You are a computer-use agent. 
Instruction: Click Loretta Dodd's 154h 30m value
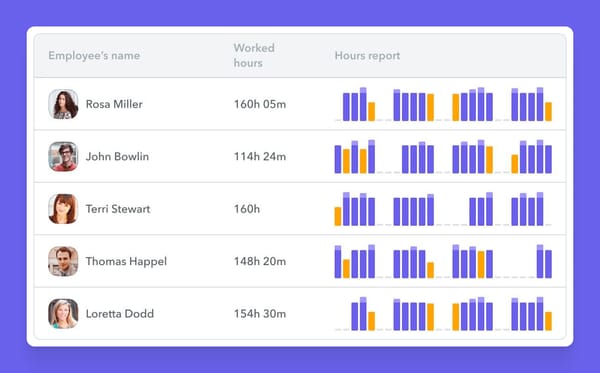tap(260, 314)
